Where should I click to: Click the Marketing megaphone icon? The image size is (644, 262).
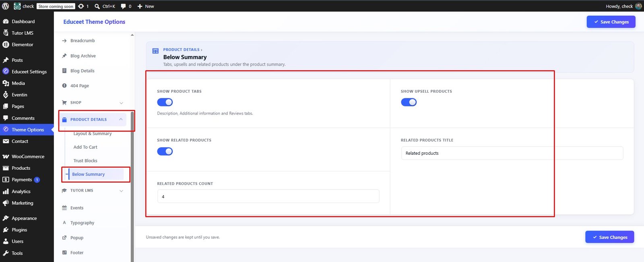[6, 203]
